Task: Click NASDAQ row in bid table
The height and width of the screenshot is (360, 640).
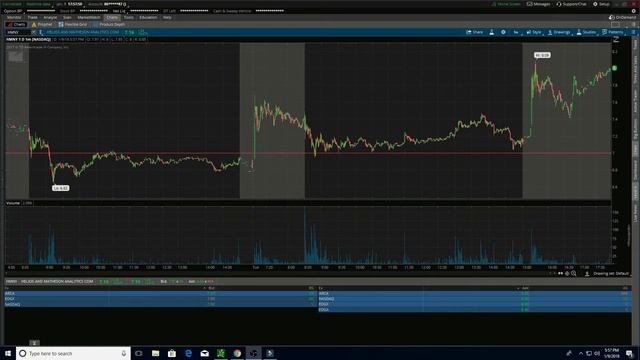Action: tap(160, 304)
